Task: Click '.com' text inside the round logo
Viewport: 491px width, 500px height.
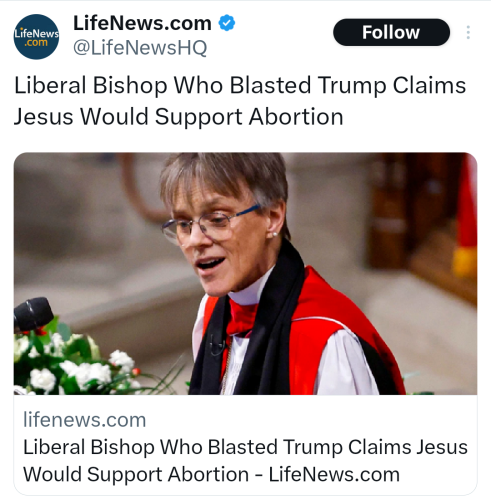Action: click(36, 43)
